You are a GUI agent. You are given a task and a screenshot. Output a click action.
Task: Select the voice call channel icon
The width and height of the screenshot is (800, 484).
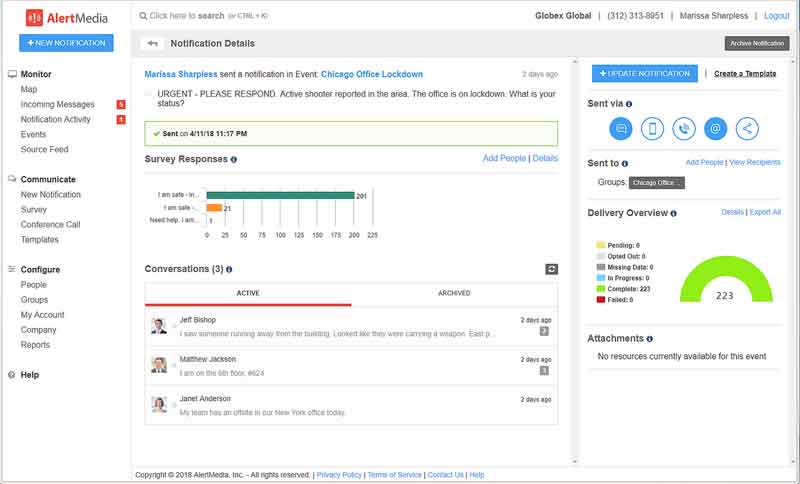[684, 129]
